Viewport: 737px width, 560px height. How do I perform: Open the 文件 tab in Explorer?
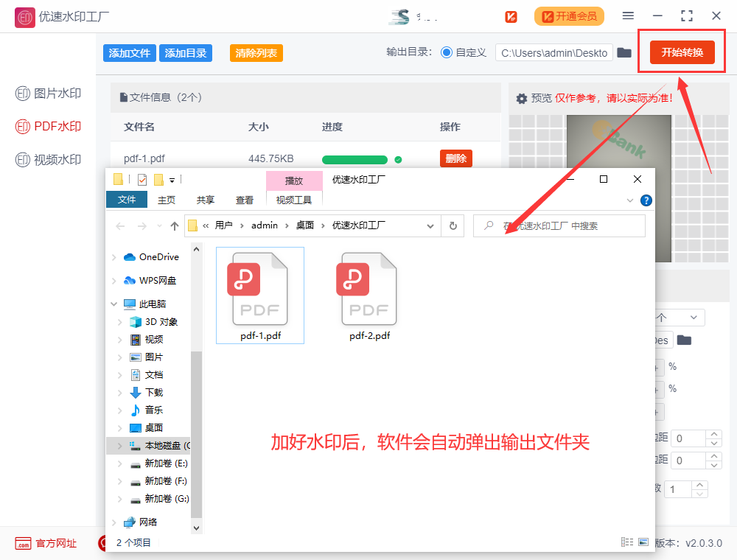point(127,200)
